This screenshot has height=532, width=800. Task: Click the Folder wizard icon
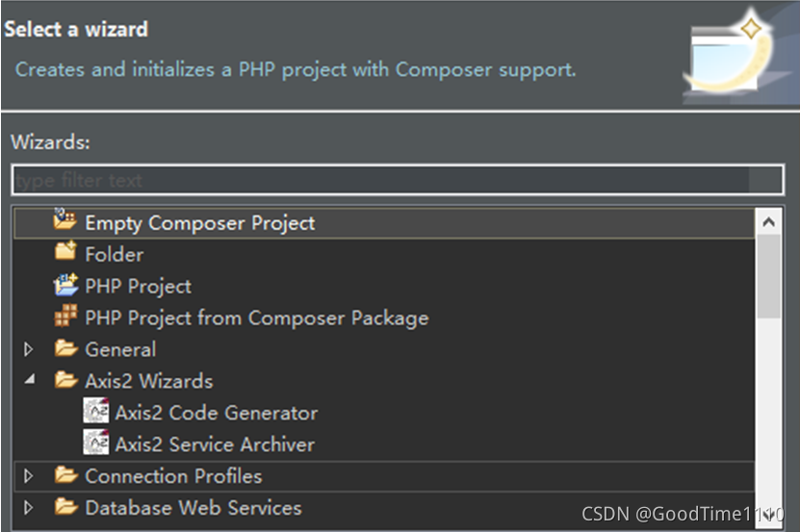coord(65,253)
